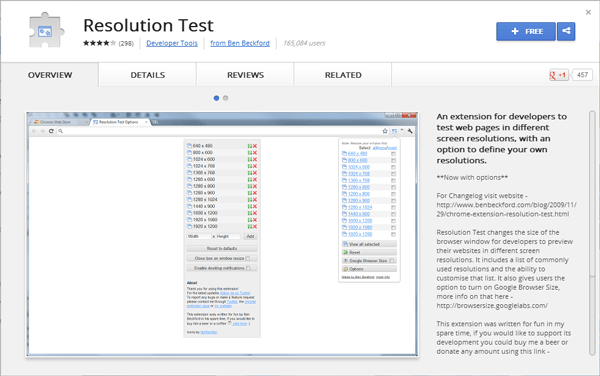Switch to the DETAILS tab
The height and width of the screenshot is (376, 600).
point(148,75)
